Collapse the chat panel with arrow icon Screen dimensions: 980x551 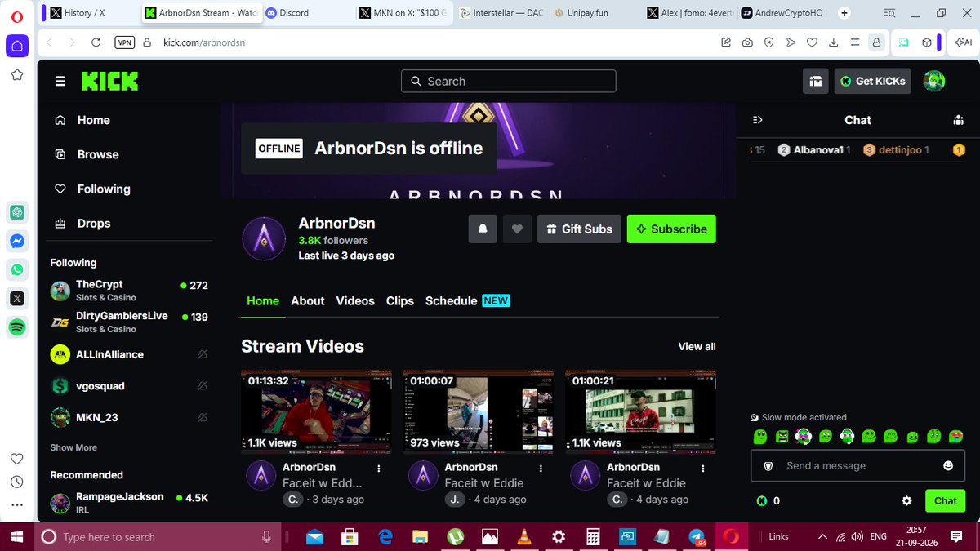pyautogui.click(x=758, y=120)
